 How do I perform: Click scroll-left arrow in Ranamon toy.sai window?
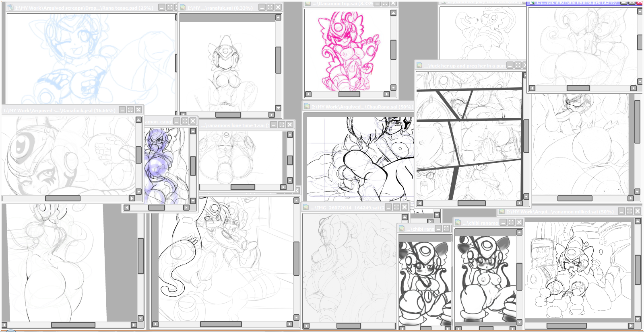(x=308, y=94)
